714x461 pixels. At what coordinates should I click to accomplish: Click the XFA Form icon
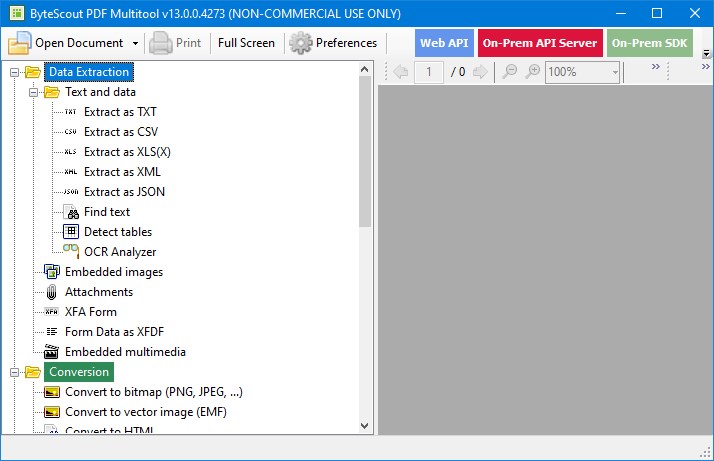pos(51,312)
